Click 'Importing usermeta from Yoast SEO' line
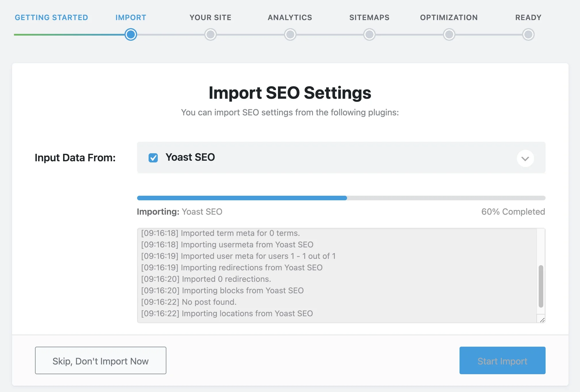This screenshot has width=580, height=392. 227,244
